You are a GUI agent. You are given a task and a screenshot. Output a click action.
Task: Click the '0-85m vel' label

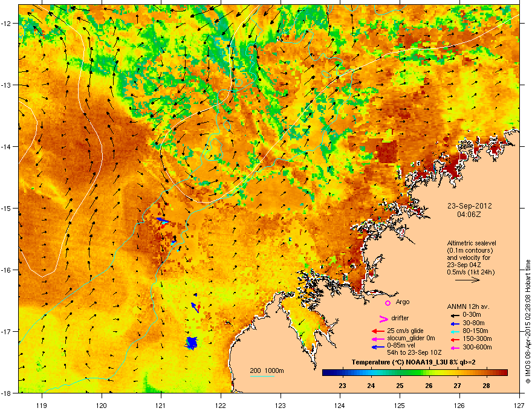(401, 346)
